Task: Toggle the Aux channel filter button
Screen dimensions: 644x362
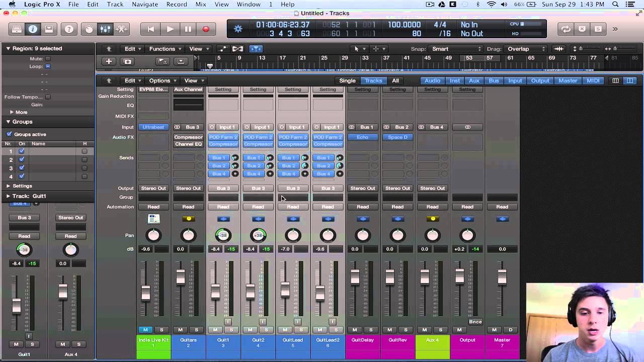Action: 474,80
